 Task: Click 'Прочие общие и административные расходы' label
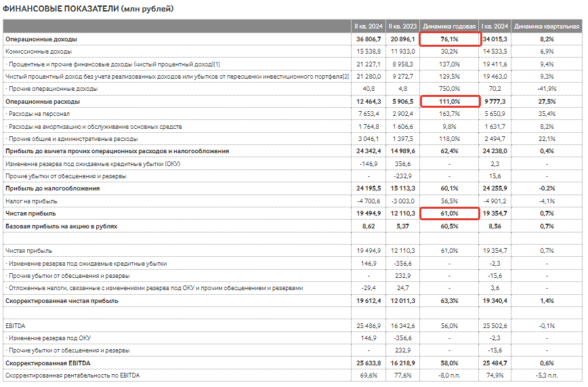point(72,139)
